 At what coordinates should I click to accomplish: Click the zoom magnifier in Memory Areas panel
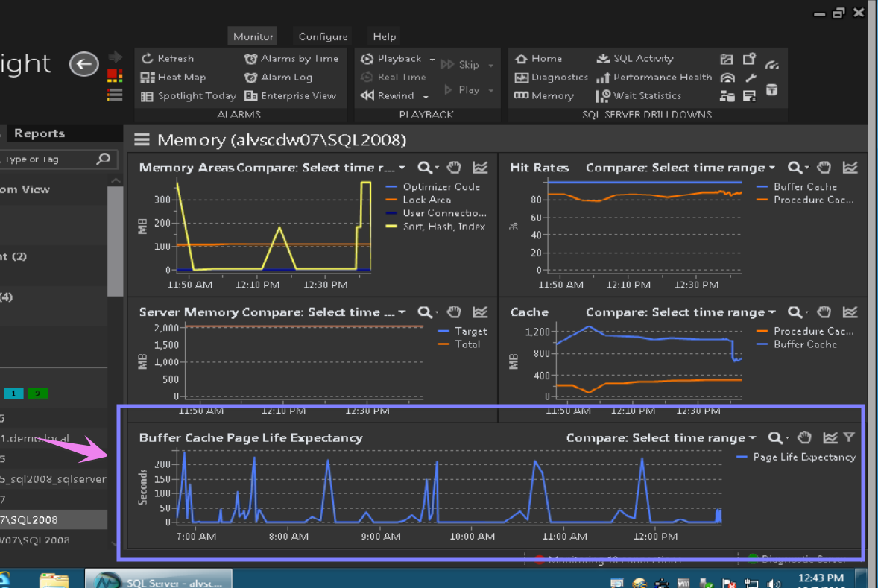[x=425, y=168]
